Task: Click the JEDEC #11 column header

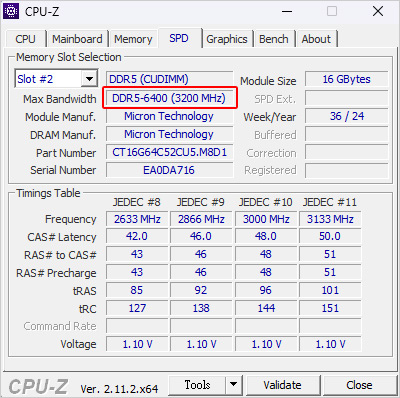Action: click(x=330, y=202)
